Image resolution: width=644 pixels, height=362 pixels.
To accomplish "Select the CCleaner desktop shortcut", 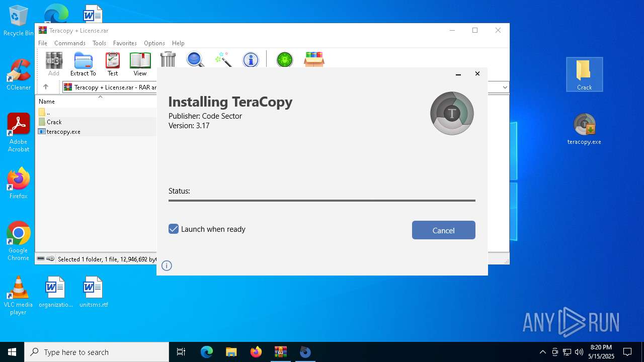I will [19, 74].
